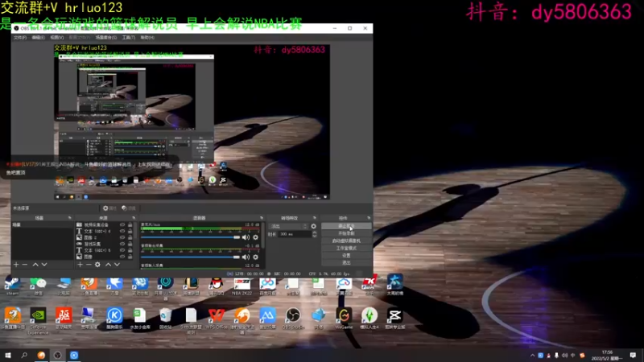644x362 pixels.
Task: Open transition properties gear icon
Action: (313, 226)
